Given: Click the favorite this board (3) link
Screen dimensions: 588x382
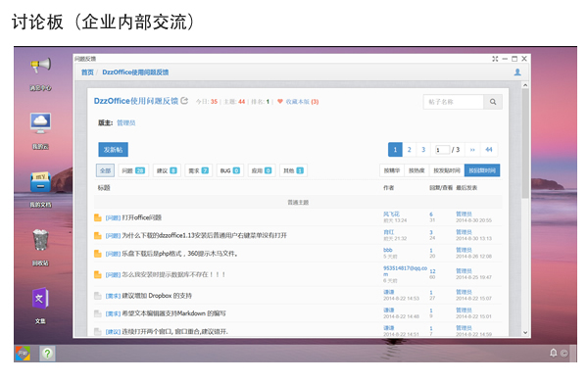Looking at the screenshot, I should (x=302, y=102).
